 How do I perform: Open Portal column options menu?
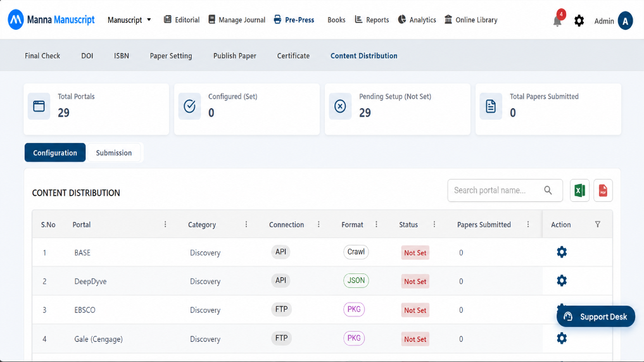tap(165, 224)
